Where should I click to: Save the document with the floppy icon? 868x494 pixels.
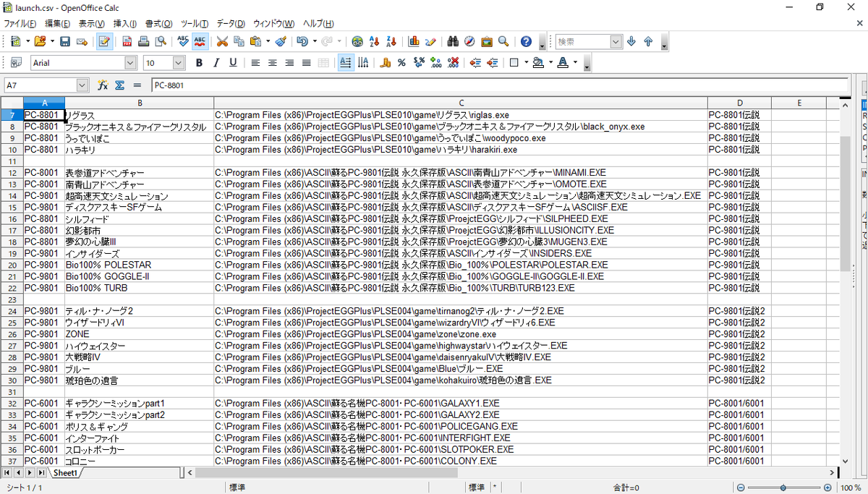pos(65,42)
